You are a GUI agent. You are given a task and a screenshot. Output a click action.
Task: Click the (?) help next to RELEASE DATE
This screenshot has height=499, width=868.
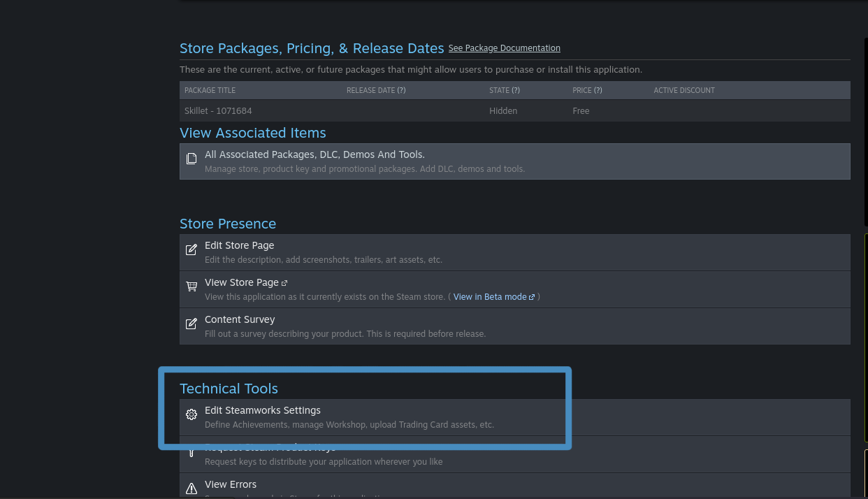pos(401,90)
